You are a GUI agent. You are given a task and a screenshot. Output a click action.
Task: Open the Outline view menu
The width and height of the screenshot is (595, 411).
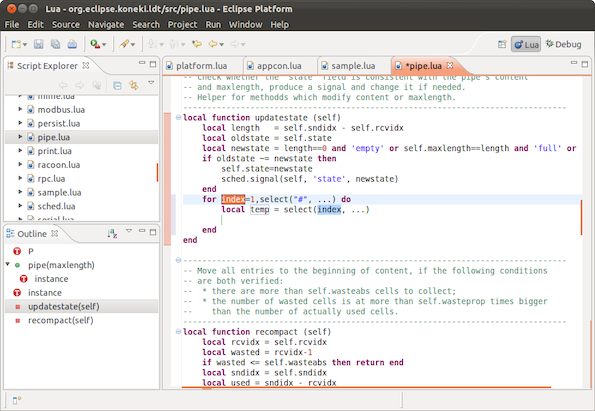[129, 230]
